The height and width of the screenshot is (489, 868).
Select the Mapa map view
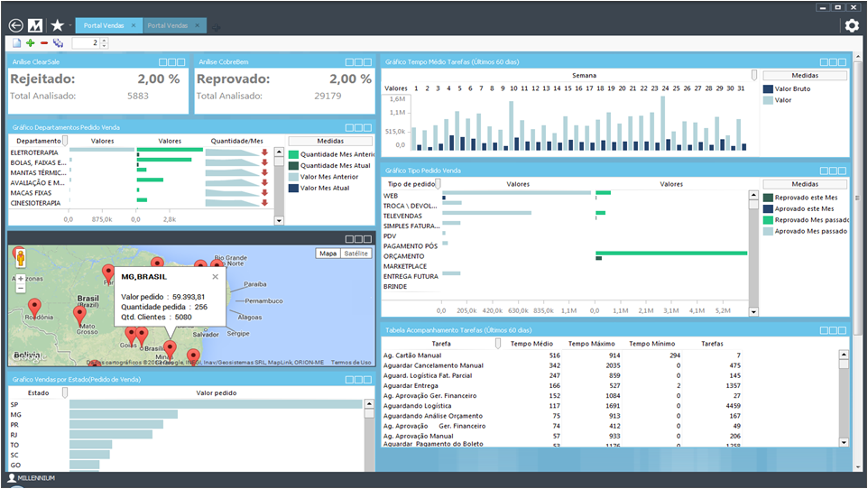click(x=328, y=254)
